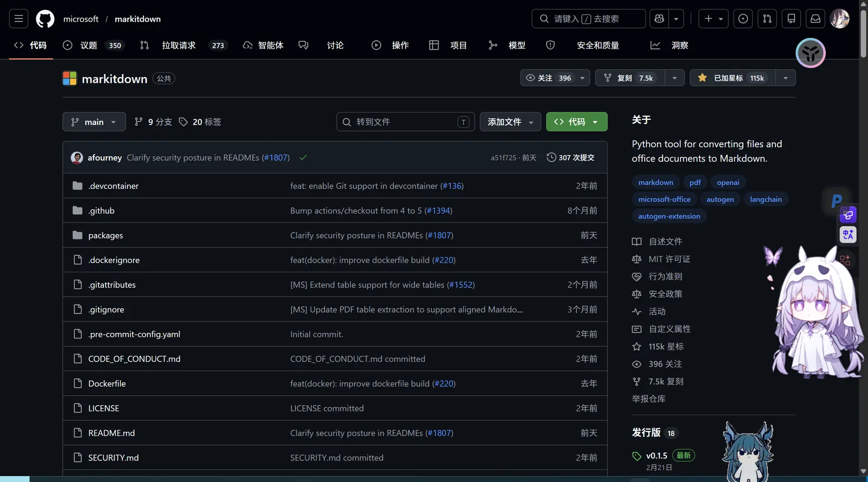Switch to the 代码 (Code) tab
This screenshot has height=482, width=868.
click(x=31, y=45)
